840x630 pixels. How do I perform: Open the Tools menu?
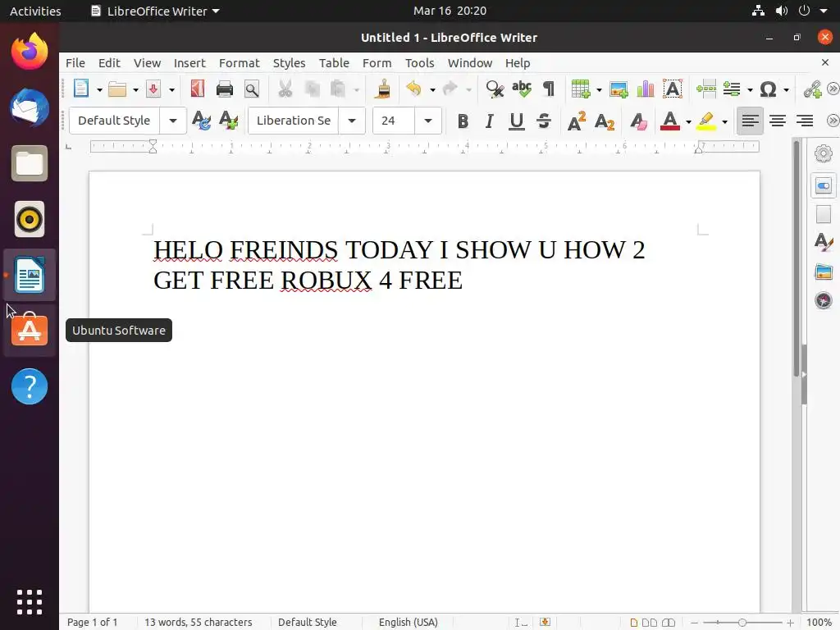(419, 62)
